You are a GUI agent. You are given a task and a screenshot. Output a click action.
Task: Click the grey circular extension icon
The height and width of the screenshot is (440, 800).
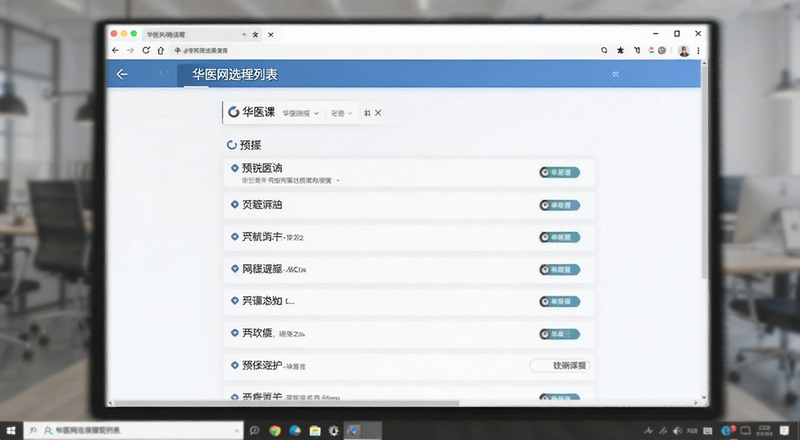point(662,51)
